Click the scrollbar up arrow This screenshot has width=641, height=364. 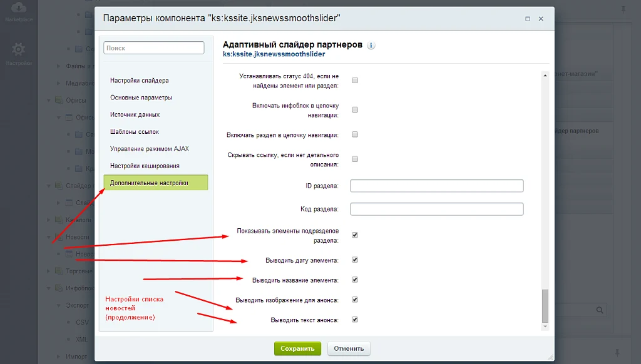545,76
